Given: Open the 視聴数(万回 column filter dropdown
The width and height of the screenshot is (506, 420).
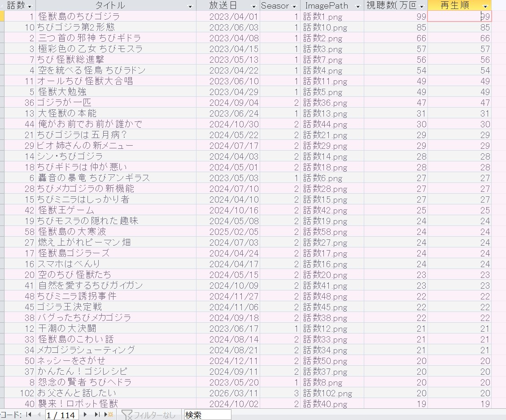Looking at the screenshot, I should click(x=422, y=6).
